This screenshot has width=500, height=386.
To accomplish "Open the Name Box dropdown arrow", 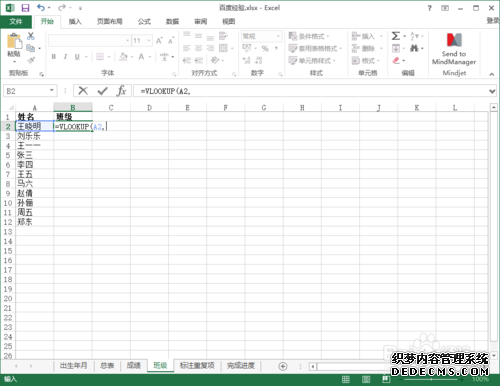I will [52, 91].
